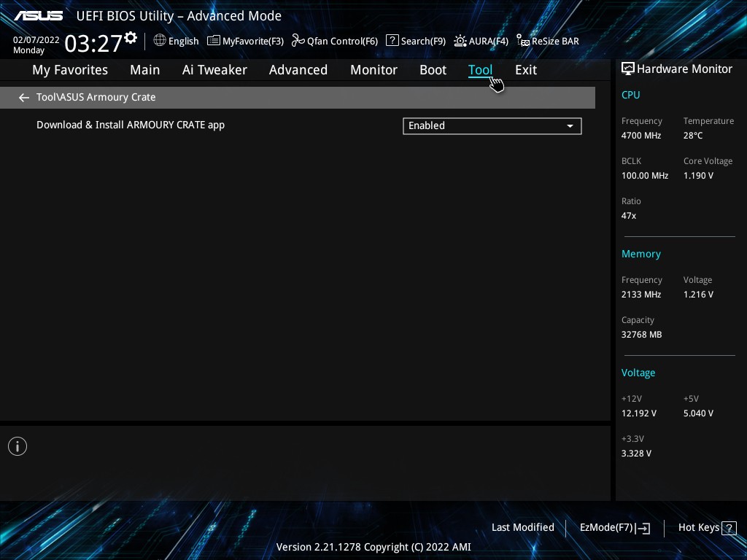Click the clock settings gear icon
Screen dimensions: 747x560
click(131, 37)
